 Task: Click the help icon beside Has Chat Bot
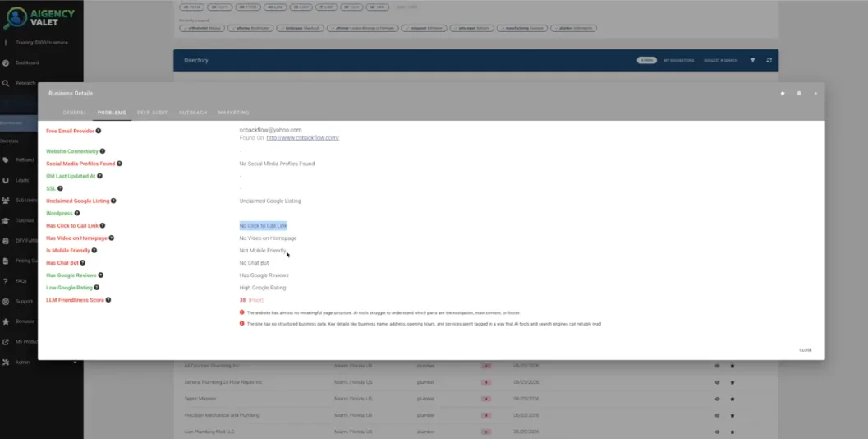click(83, 263)
